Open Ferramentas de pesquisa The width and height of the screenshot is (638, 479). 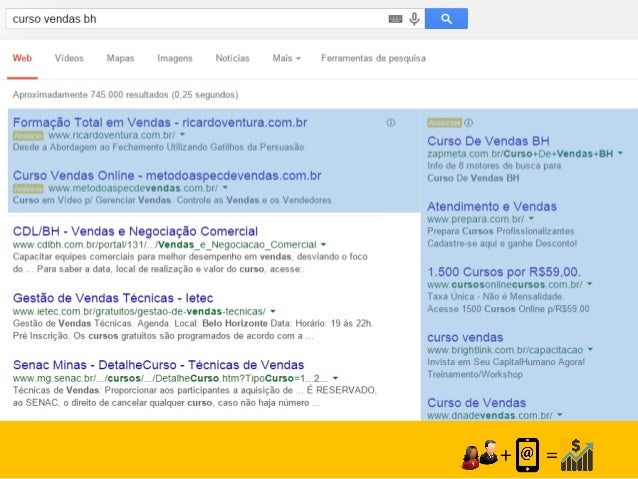373,58
